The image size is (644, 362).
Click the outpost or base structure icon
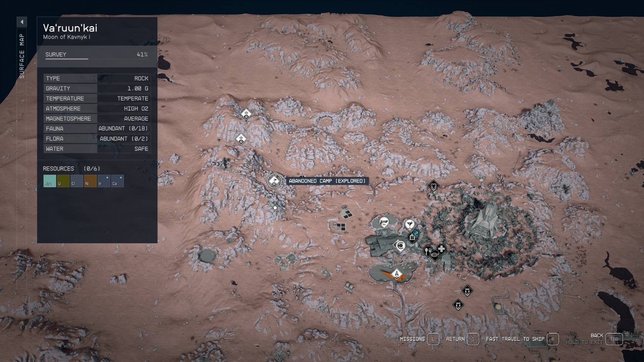click(412, 238)
